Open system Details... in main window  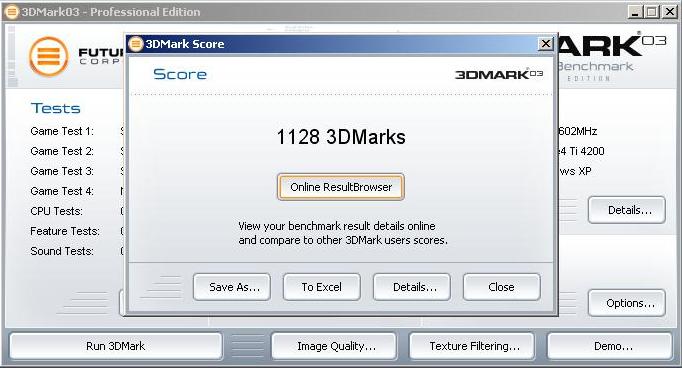(x=627, y=210)
